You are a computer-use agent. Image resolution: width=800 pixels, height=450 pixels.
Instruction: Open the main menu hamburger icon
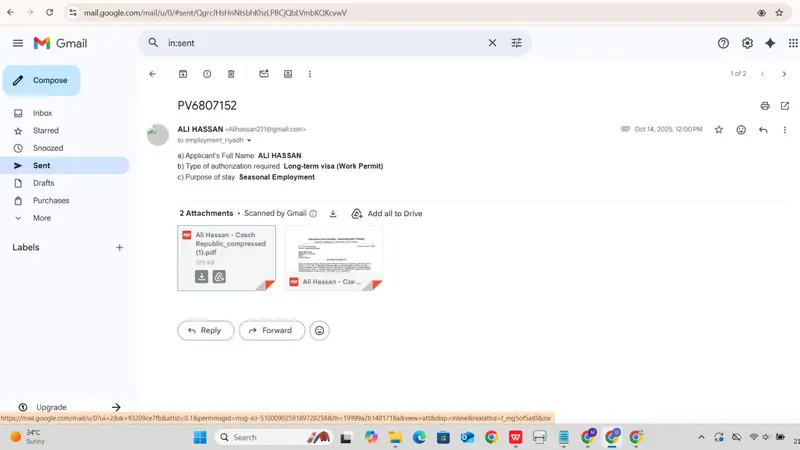pyautogui.click(x=18, y=43)
